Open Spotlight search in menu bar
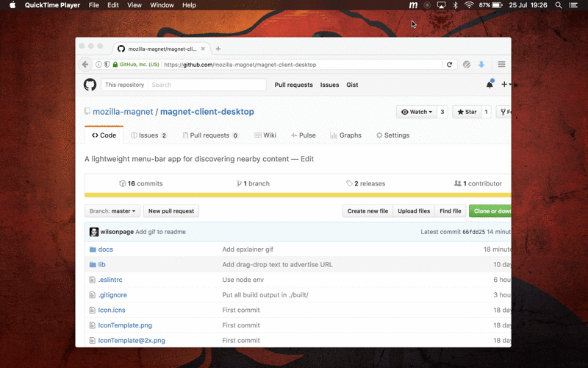The image size is (588, 368). click(x=559, y=5)
